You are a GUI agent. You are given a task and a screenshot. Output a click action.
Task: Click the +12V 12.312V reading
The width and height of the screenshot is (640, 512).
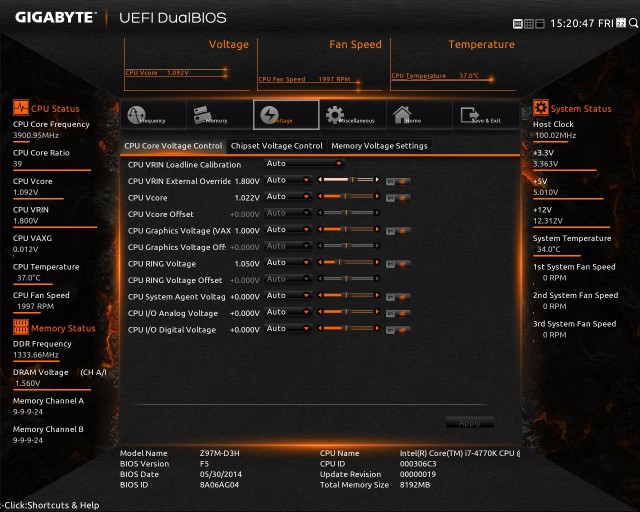(548, 221)
